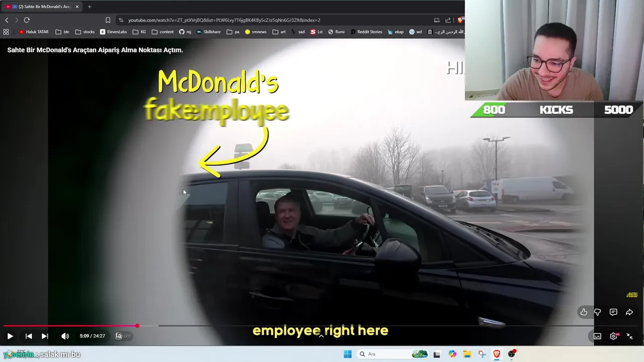Open Snipping Tool from taskbar
This screenshot has height=362, width=644.
coord(482,354)
